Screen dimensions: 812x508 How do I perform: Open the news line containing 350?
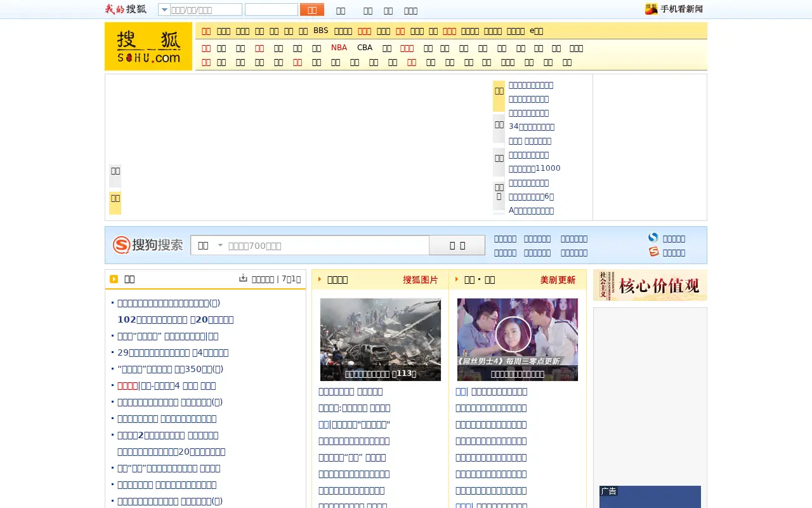pos(171,369)
